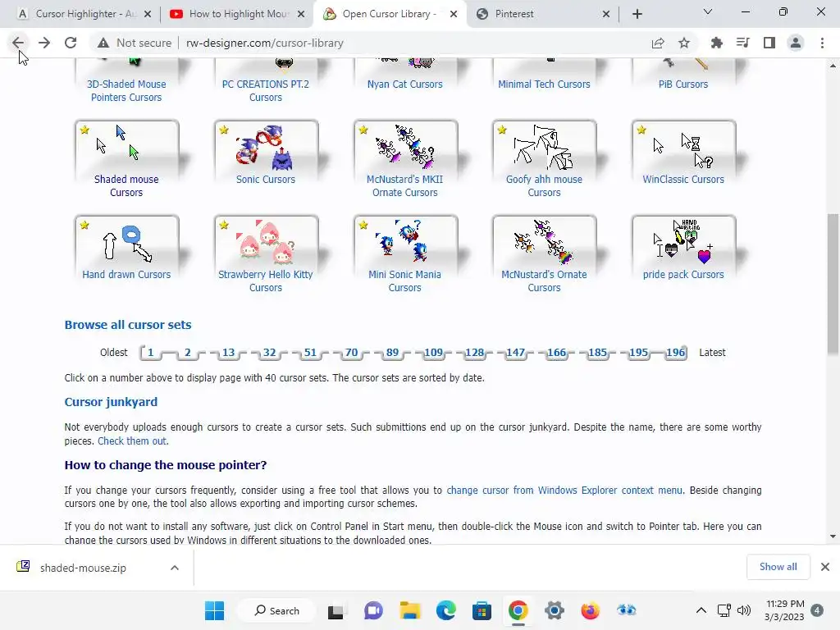Image resolution: width=840 pixels, height=630 pixels.
Task: Reload the current page
Action: pyautogui.click(x=71, y=43)
